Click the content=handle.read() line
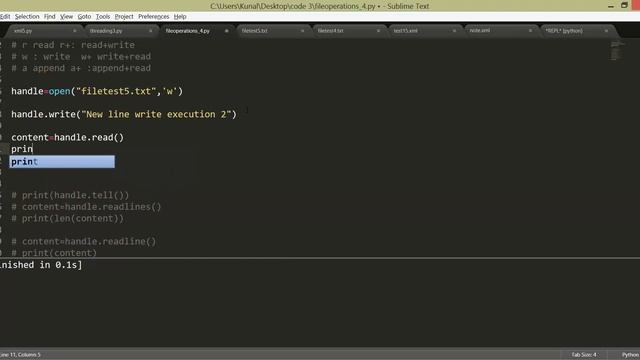Image resolution: width=640 pixels, height=360 pixels. [67, 138]
